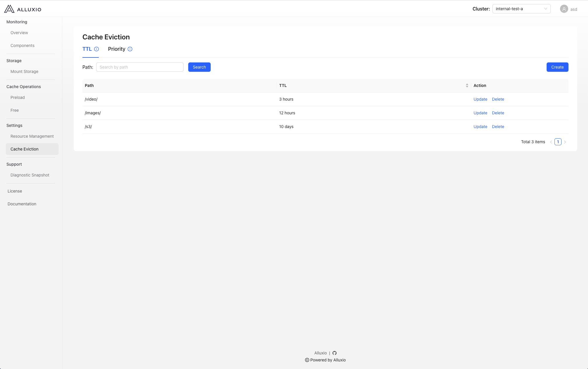Open the Cluster dropdown selector

(521, 9)
